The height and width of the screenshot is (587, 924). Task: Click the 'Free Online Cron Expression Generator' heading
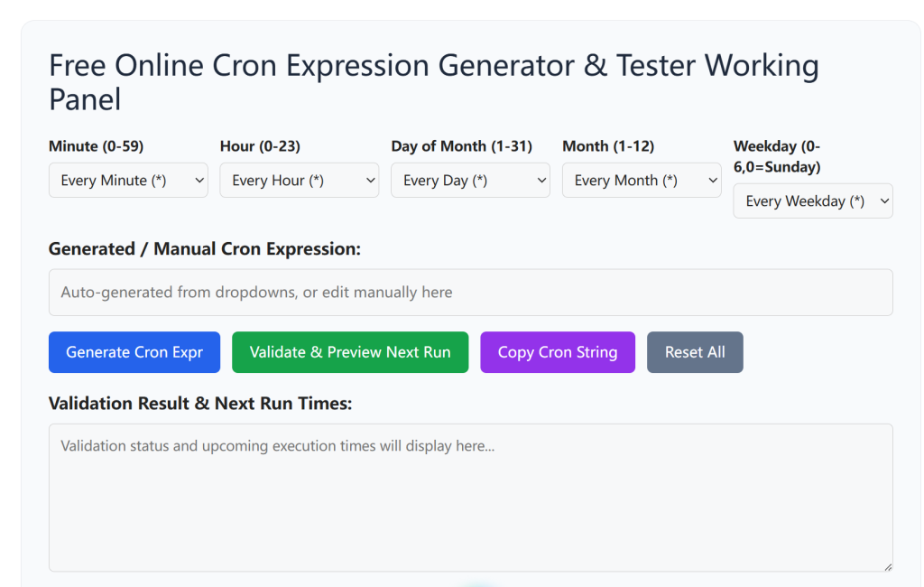(x=434, y=82)
